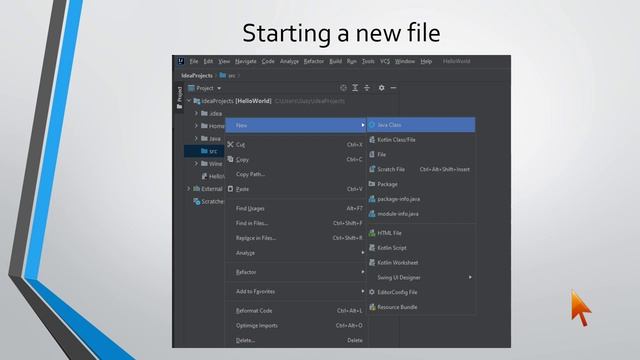Viewport: 640px width, 360px height.
Task: Select Scratches and Consoles item
Action: coord(209,202)
